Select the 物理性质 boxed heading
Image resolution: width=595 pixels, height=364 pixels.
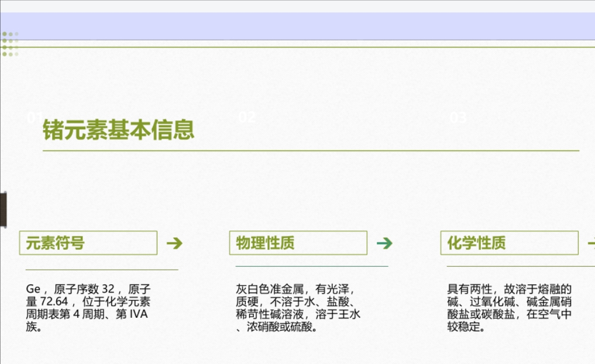click(x=298, y=243)
